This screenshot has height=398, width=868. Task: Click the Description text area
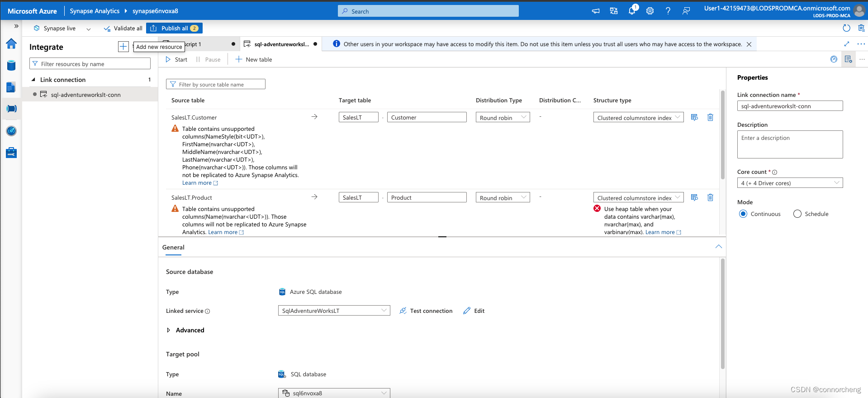pyautogui.click(x=790, y=144)
